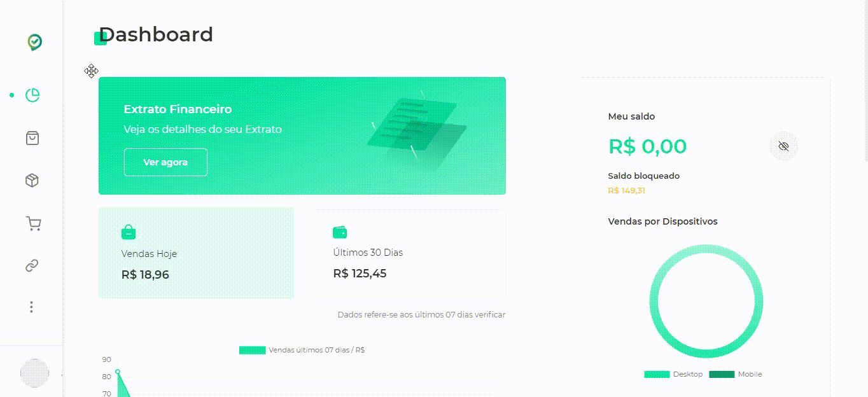Screen dimensions: 868x397
Task: Open the products box sidebar icon
Action: (32, 181)
